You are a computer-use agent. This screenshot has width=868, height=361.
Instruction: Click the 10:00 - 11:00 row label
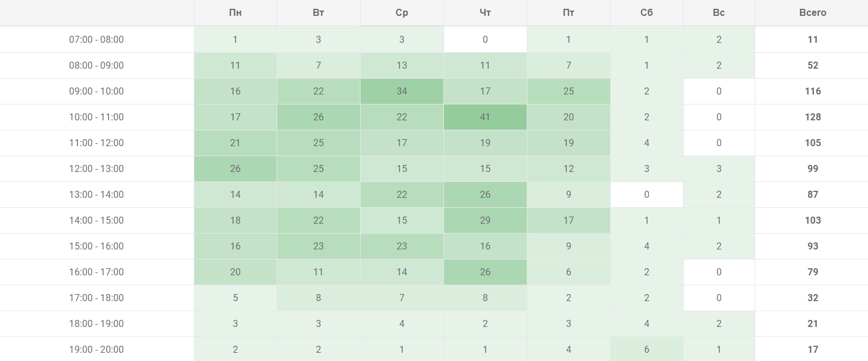(96, 117)
